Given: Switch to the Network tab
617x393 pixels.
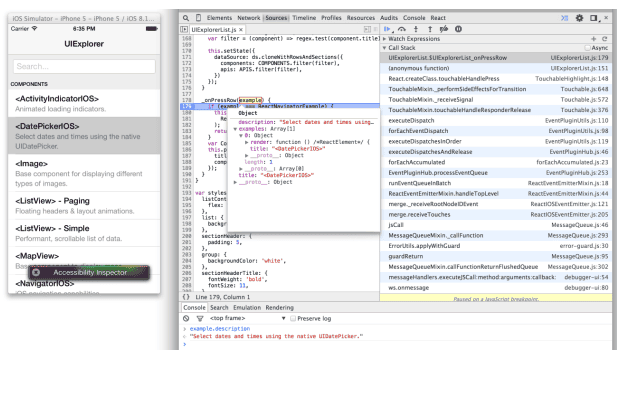Looking at the screenshot, I should click(x=249, y=18).
